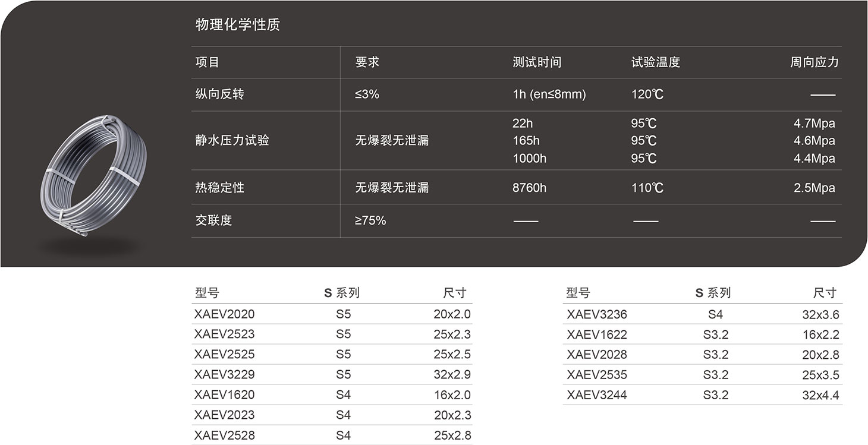Click model XAEV2020 in the list
Image resolution: width=868 pixels, height=445 pixels.
point(224,314)
